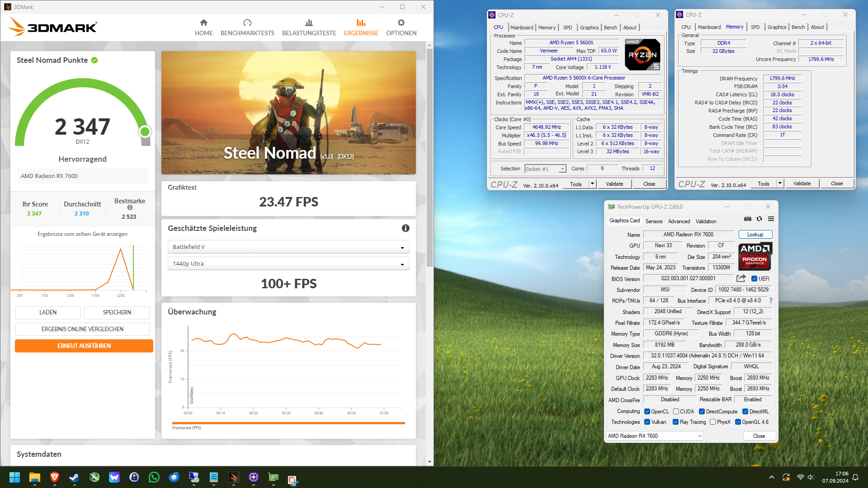Switch to GPU-Z Sensors tab
Screen dimensions: 868x488
point(654,221)
